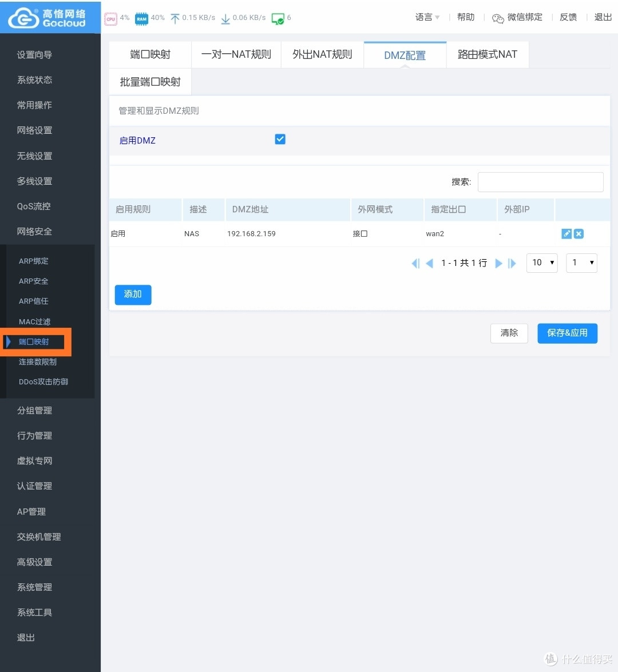Viewport: 618px width, 672px height.
Task: Open 分组管理 in the sidebar
Action: pos(34,411)
